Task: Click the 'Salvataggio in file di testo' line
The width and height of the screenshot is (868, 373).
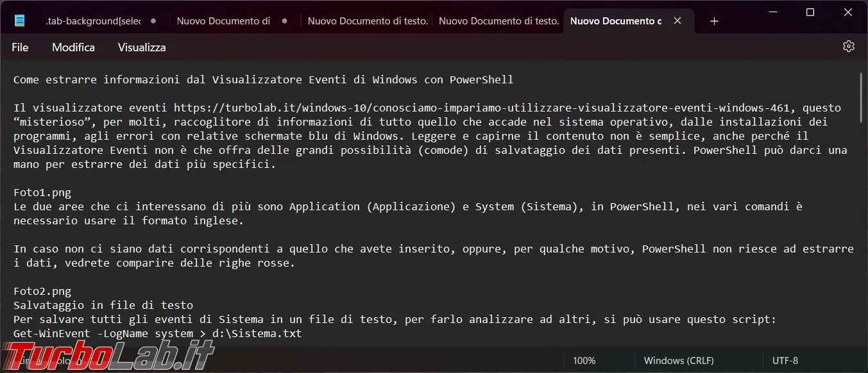Action: [103, 305]
